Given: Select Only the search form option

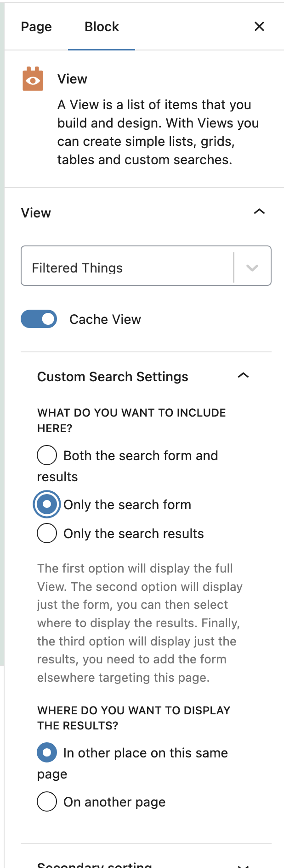Looking at the screenshot, I should point(47,504).
